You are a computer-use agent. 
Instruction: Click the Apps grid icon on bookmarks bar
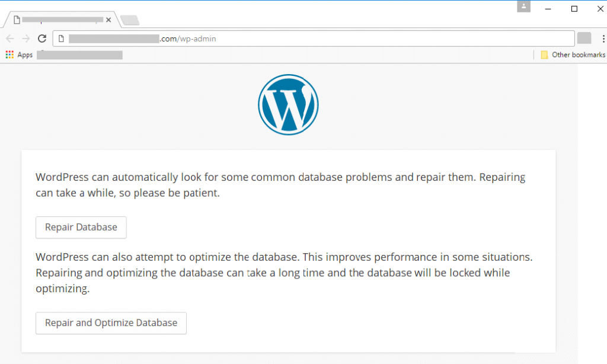click(x=8, y=55)
